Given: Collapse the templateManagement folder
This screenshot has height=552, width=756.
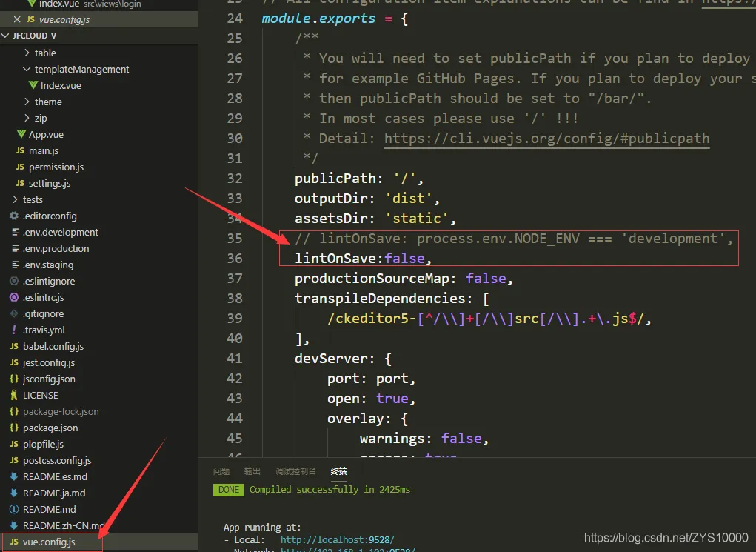Looking at the screenshot, I should click(27, 69).
